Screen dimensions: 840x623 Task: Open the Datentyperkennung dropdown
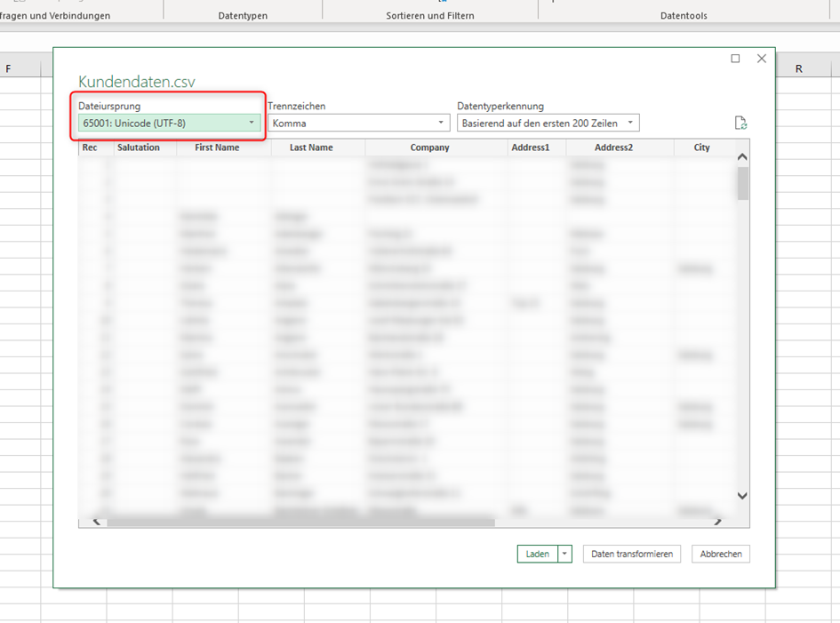point(548,123)
